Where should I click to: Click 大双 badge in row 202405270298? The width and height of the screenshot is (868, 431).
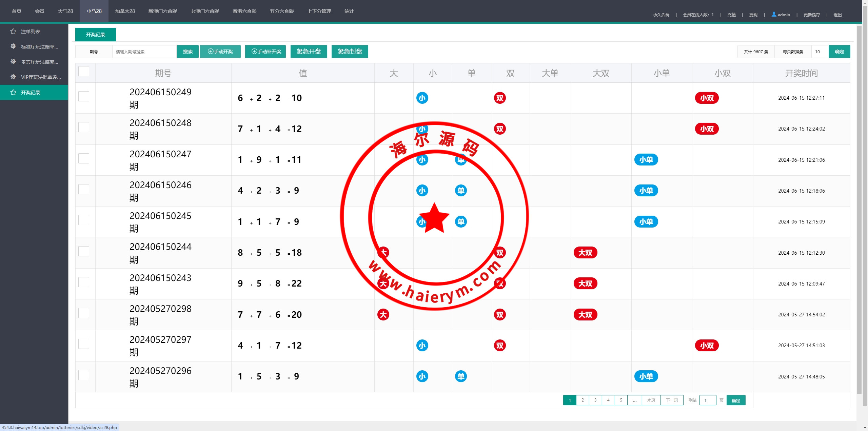585,315
